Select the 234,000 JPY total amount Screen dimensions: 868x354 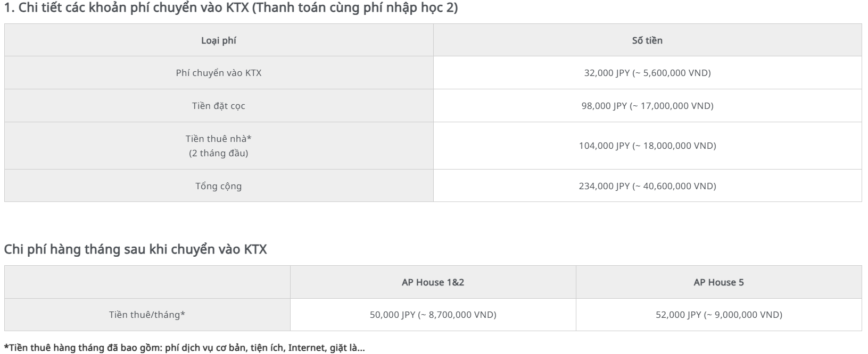point(647,186)
